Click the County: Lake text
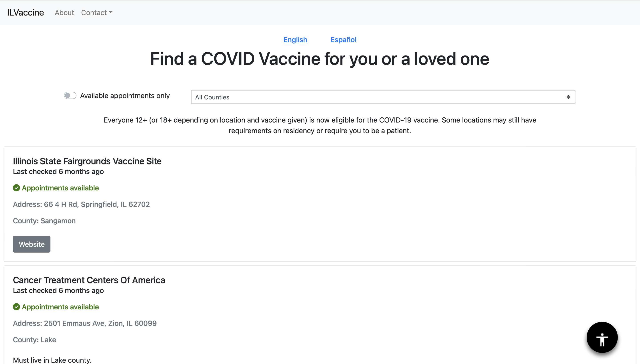Image resolution: width=640 pixels, height=364 pixels. point(34,340)
